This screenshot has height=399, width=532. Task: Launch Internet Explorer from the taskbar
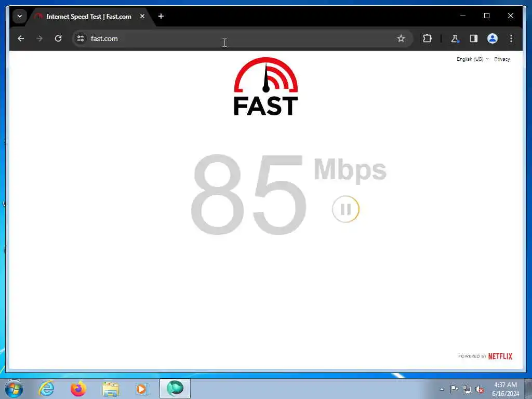pyautogui.click(x=46, y=389)
